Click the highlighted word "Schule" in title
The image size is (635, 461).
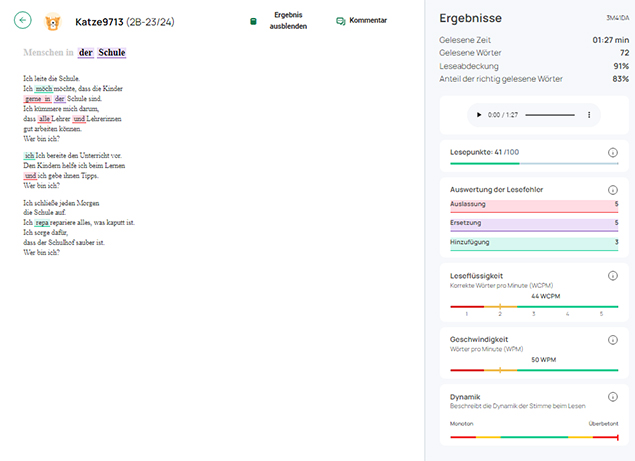(111, 53)
